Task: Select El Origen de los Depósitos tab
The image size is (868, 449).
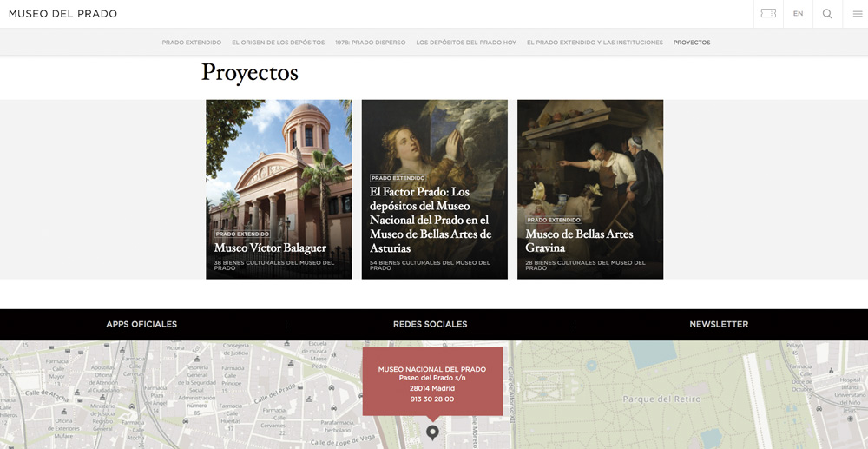Action: [278, 43]
